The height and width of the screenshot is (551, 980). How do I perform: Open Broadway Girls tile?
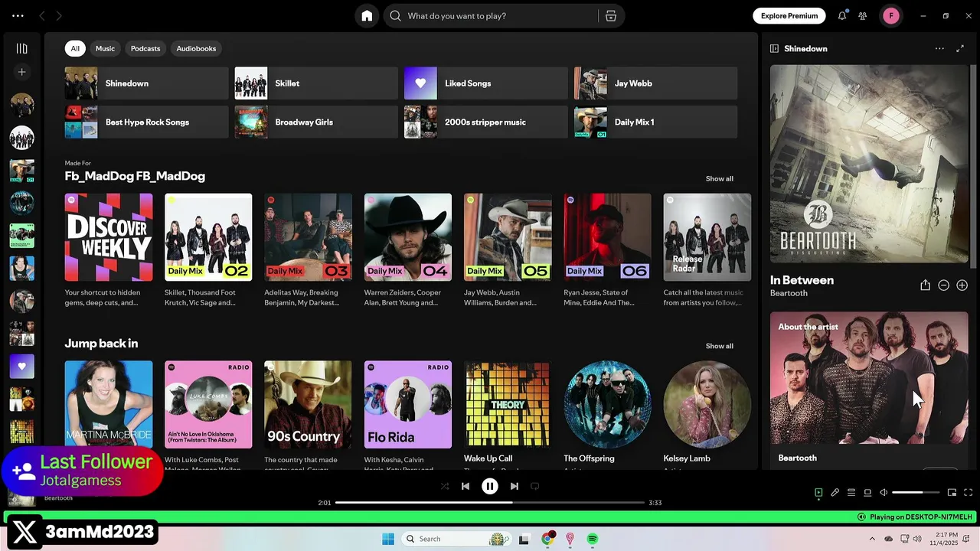(x=316, y=122)
